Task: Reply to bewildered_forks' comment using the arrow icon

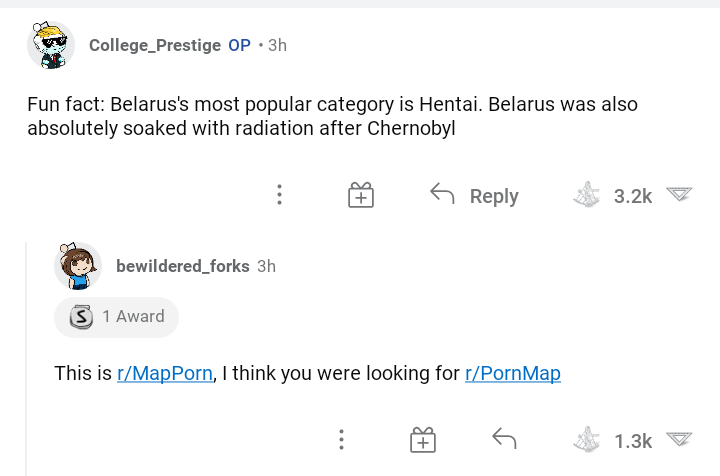Action: 504,438
